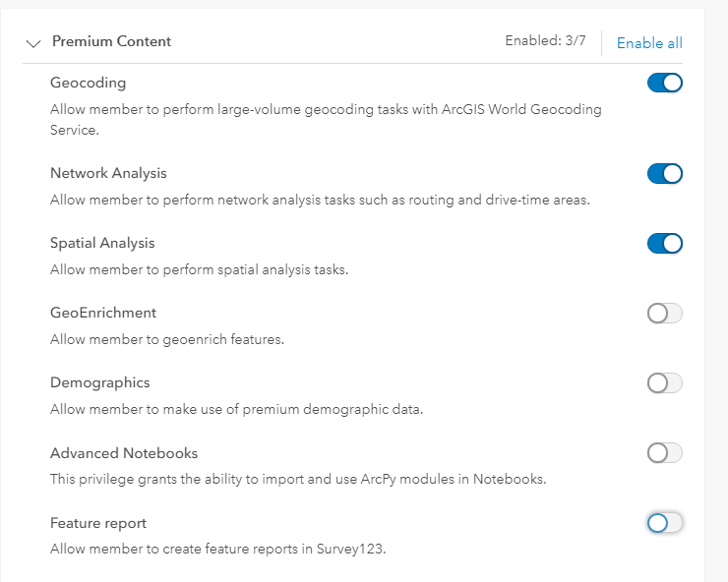
Task: Disable the Network Analysis switch
Action: click(664, 174)
